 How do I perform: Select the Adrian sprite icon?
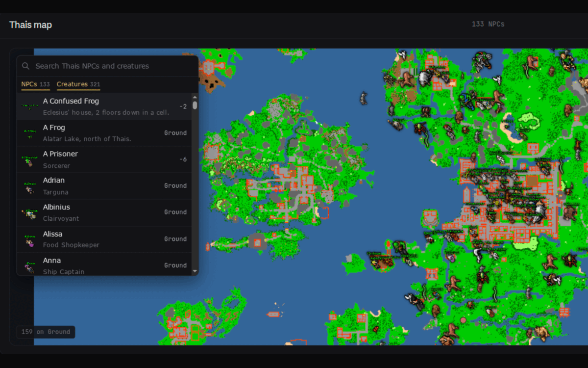pyautogui.click(x=30, y=186)
